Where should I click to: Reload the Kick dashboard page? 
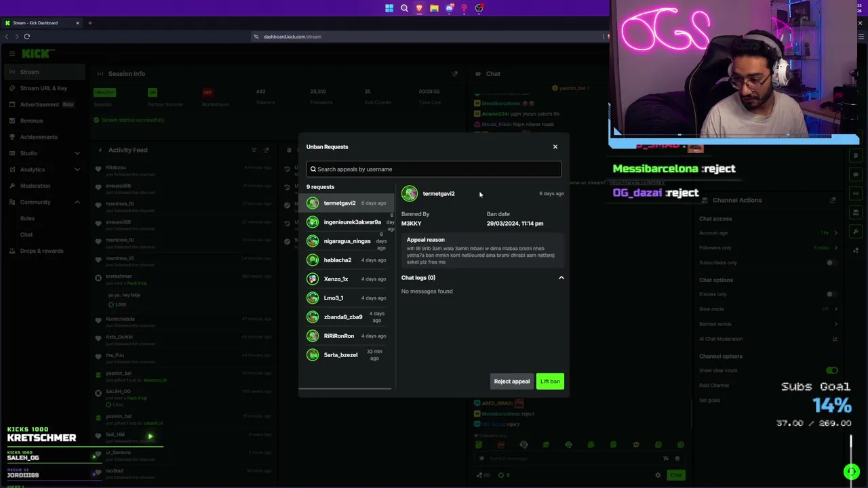[x=27, y=37]
